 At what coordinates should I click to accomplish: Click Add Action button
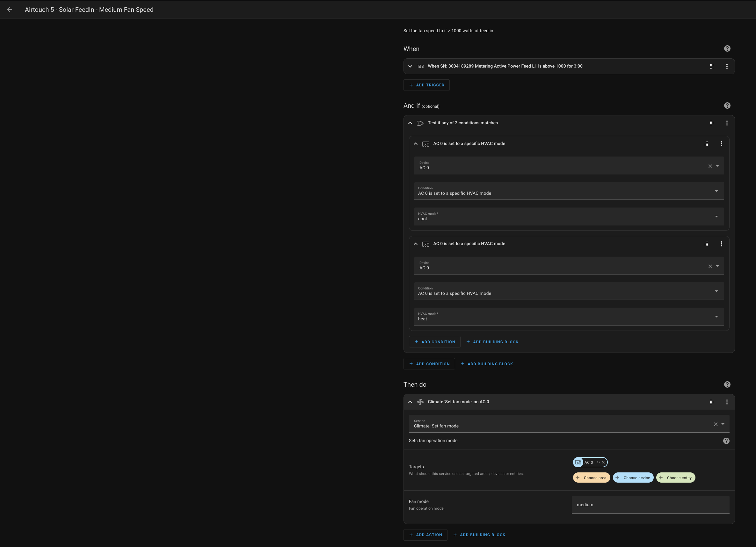(425, 535)
